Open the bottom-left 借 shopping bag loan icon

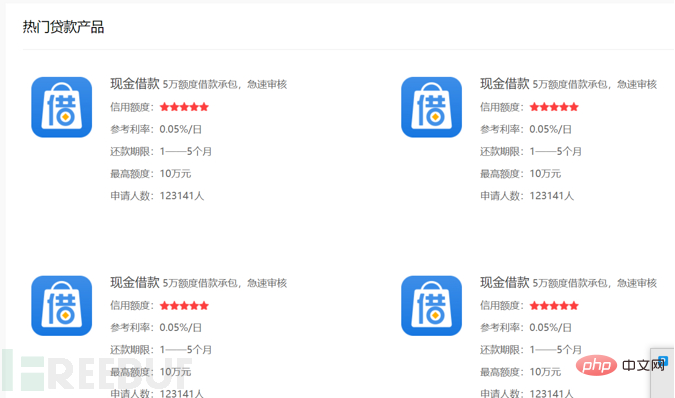(62, 305)
